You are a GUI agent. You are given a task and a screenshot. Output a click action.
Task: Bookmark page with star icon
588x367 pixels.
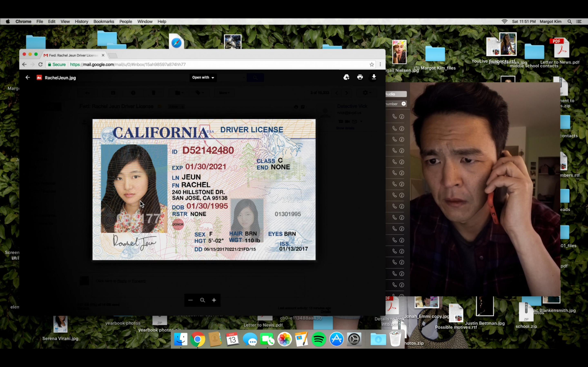point(372,64)
